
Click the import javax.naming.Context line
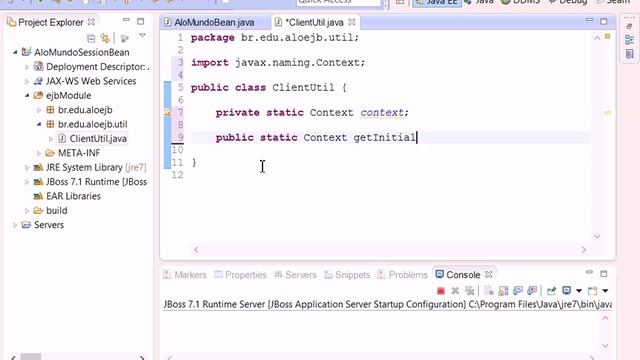(x=278, y=63)
